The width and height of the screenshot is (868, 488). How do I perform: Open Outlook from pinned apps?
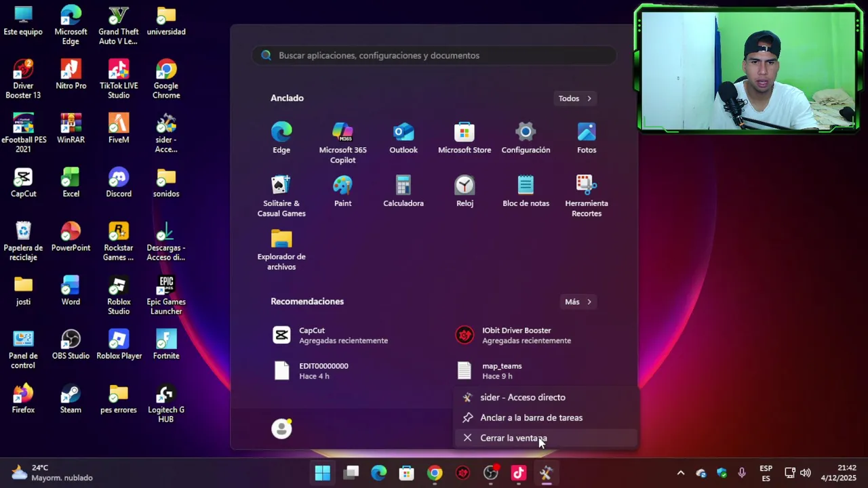tap(403, 138)
